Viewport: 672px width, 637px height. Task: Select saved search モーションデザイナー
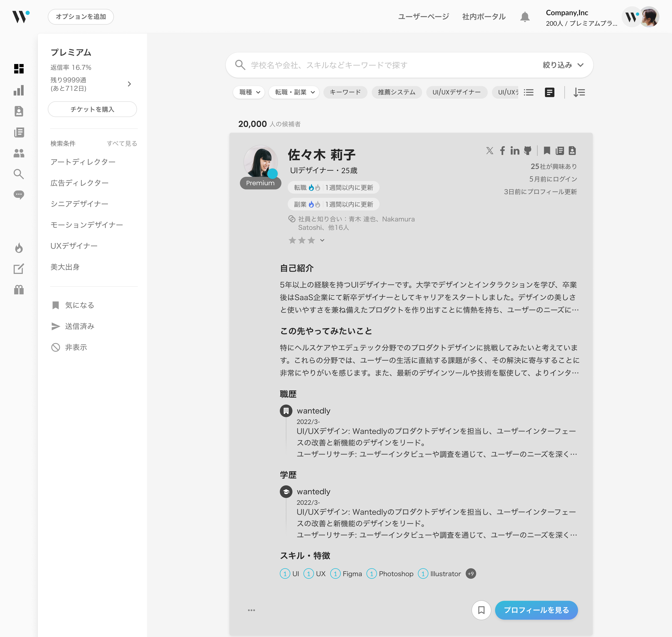[87, 225]
